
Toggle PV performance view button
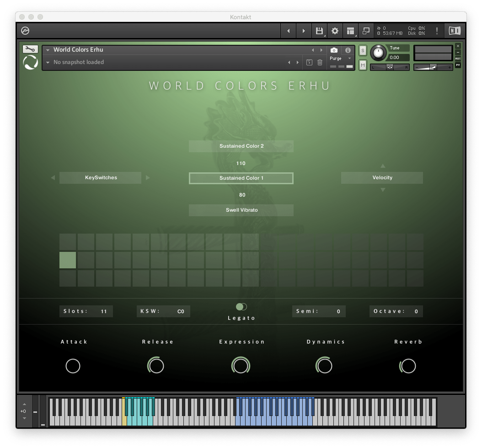(458, 65)
